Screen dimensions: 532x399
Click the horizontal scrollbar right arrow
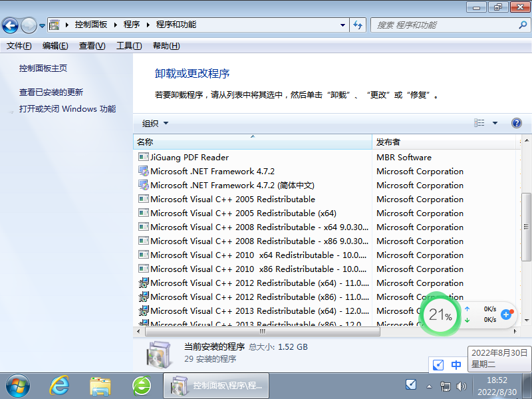coord(515,331)
